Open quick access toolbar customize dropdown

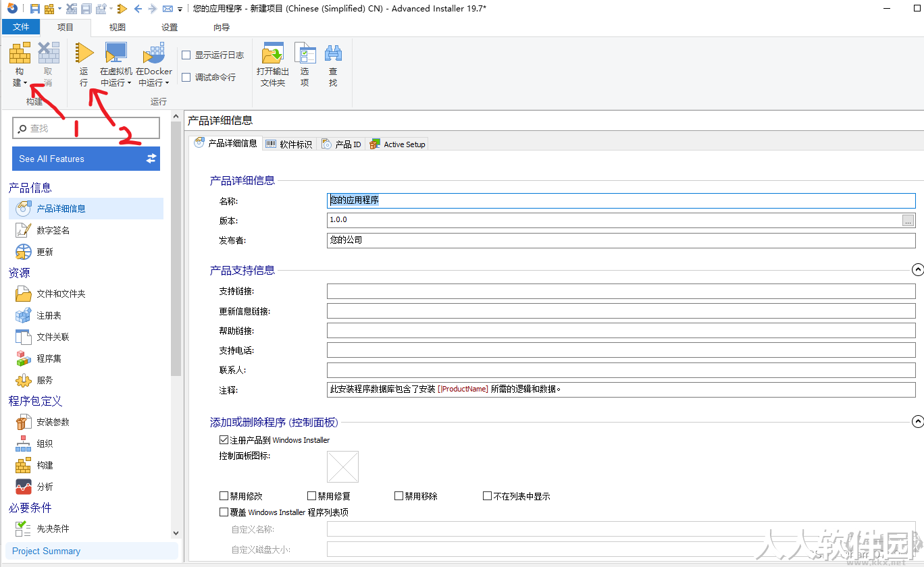(x=180, y=9)
